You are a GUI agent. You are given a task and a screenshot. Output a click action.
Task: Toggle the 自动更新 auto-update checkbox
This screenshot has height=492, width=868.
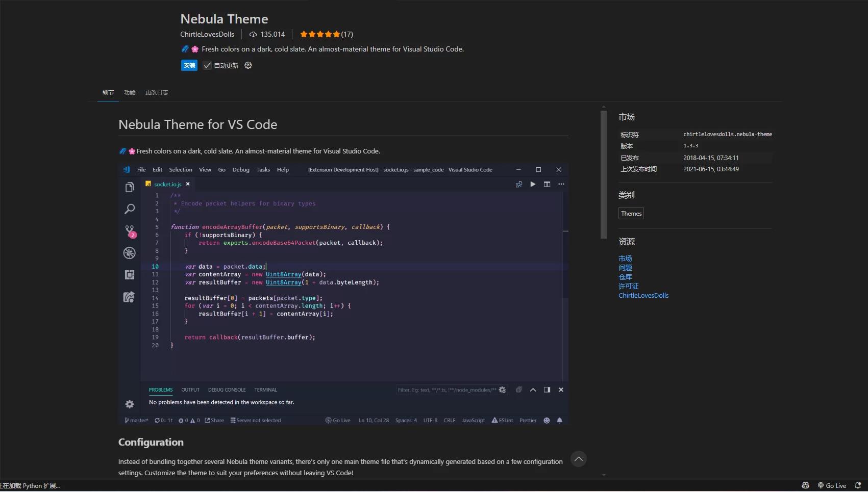coord(207,65)
